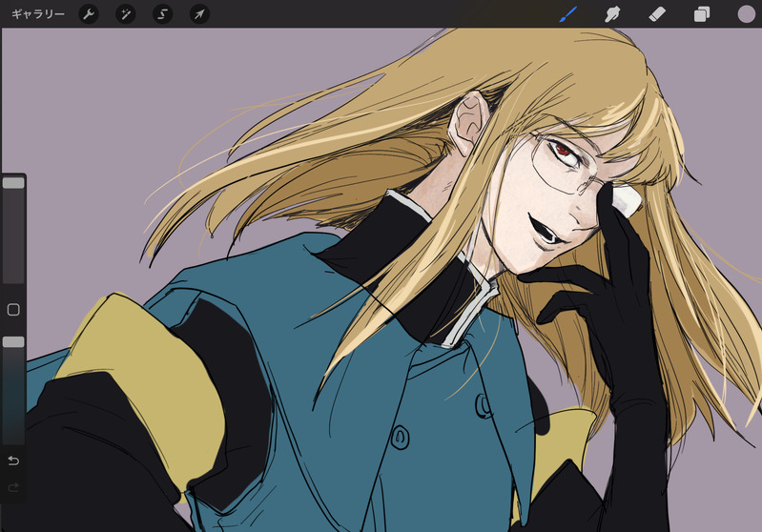
Task: Tap the square modify button on sidebar
Action: pyautogui.click(x=13, y=310)
